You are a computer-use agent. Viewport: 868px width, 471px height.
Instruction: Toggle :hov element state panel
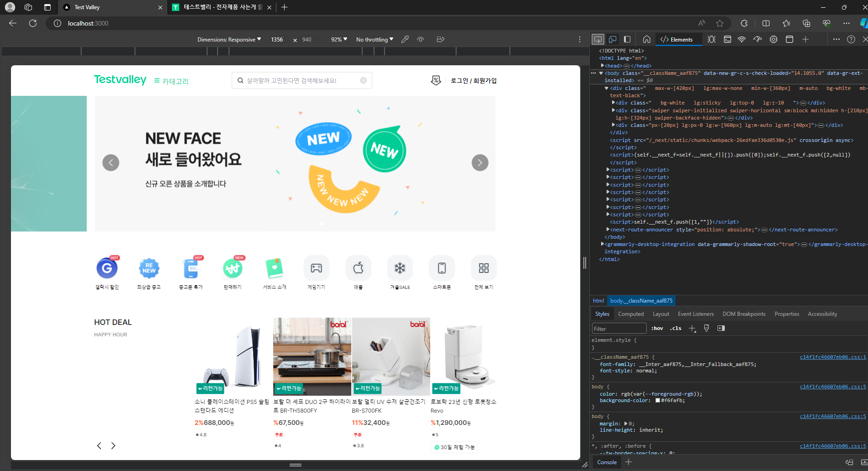coord(657,328)
